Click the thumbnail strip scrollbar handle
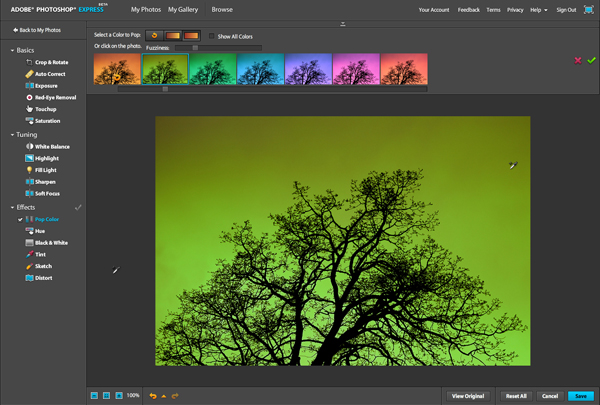 point(165,89)
